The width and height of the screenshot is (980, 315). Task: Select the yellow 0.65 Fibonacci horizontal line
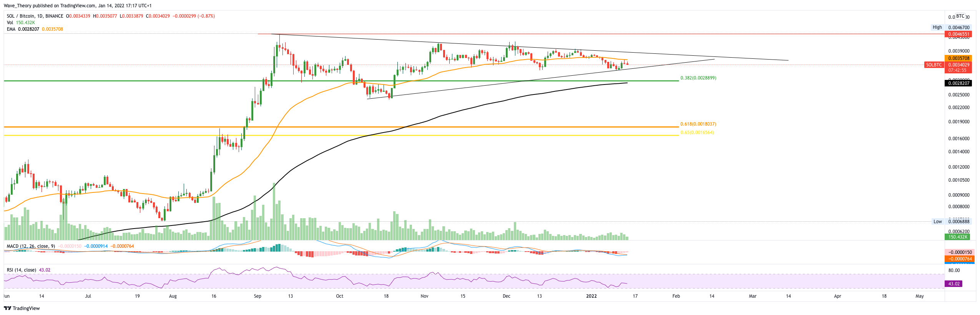(x=341, y=135)
